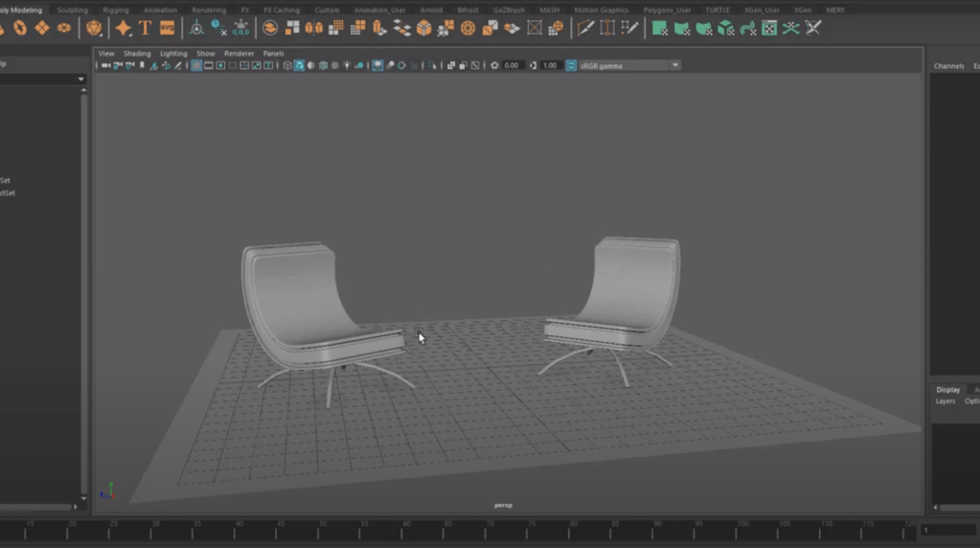Toggle the sRGB color management button
Viewport: 980px width, 548px height.
571,65
